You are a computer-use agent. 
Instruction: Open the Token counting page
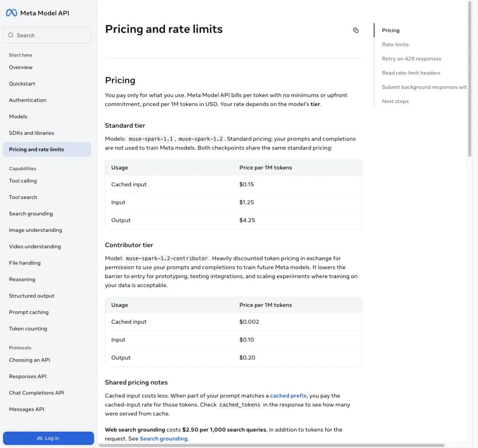tap(28, 329)
